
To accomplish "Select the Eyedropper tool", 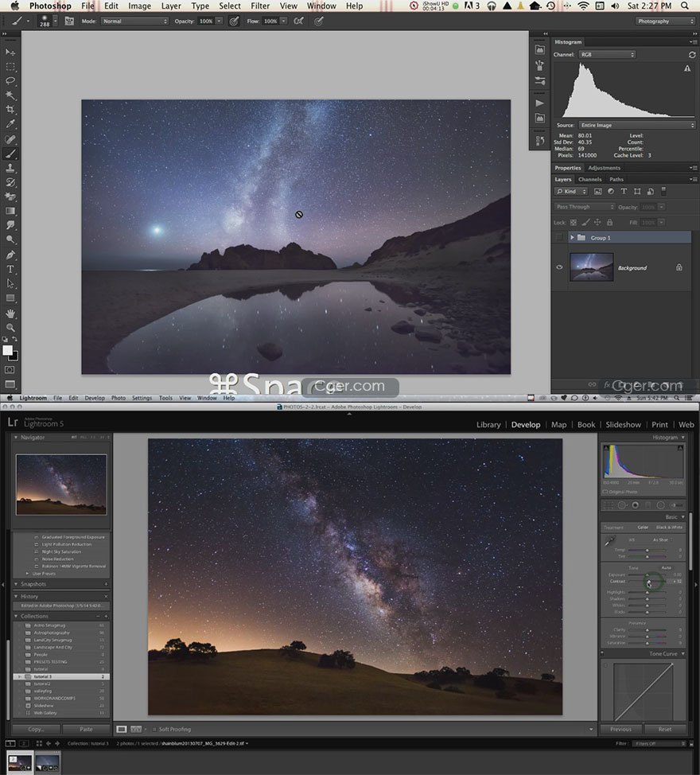I will pyautogui.click(x=10, y=123).
